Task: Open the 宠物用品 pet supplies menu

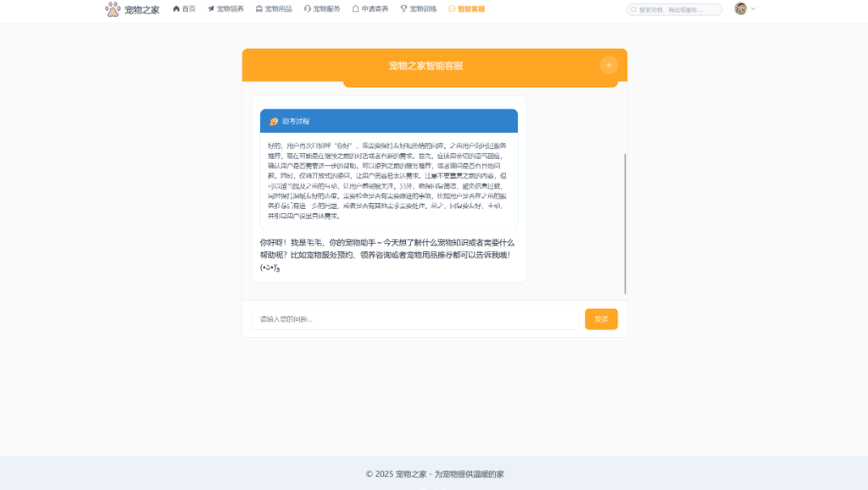Action: (274, 9)
